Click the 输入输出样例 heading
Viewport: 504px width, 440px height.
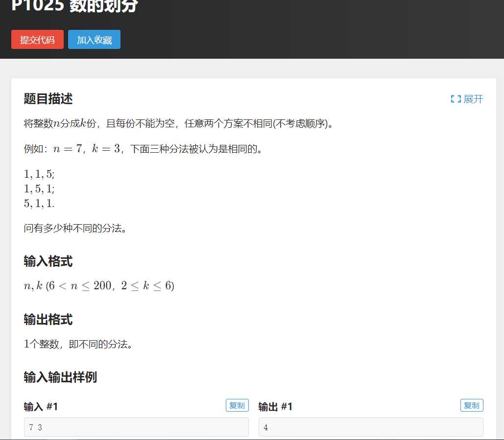[x=60, y=377]
